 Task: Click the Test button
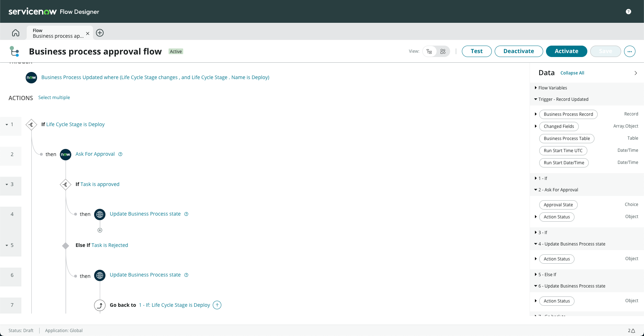click(x=476, y=51)
